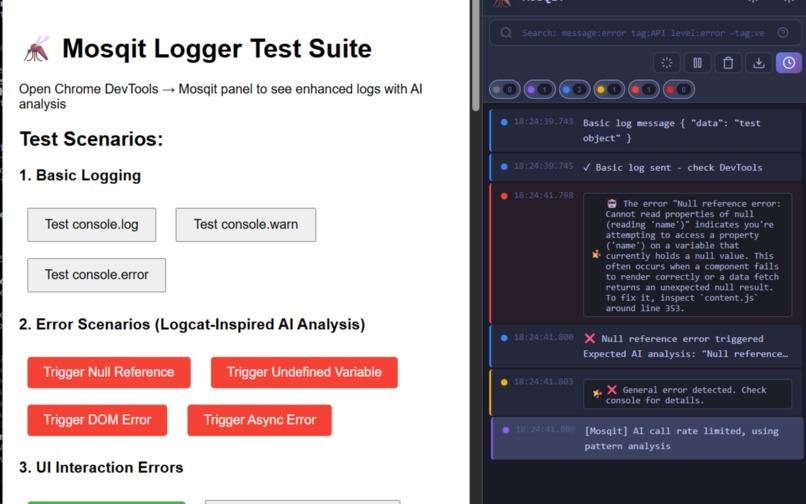Click the purple level dot of the rate limited entry

[506, 430]
